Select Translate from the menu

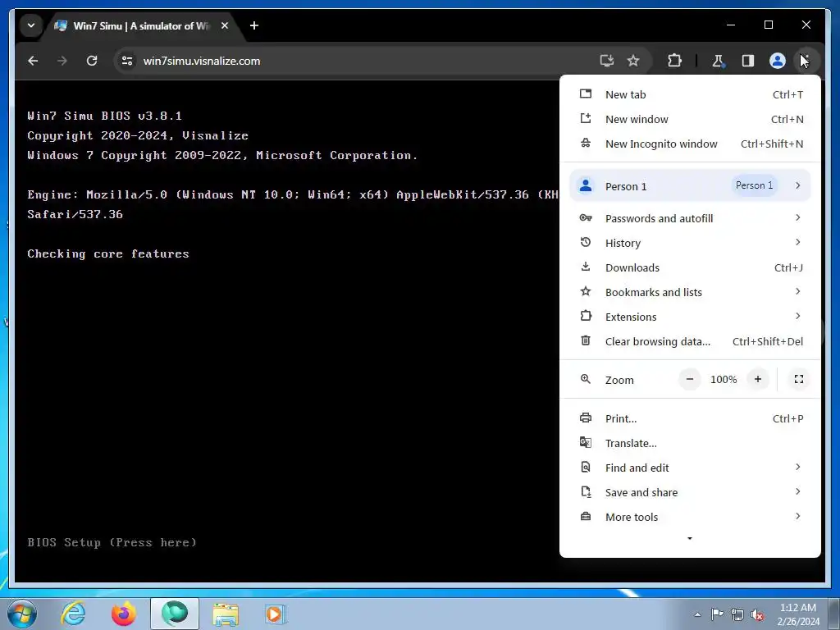(x=690, y=443)
